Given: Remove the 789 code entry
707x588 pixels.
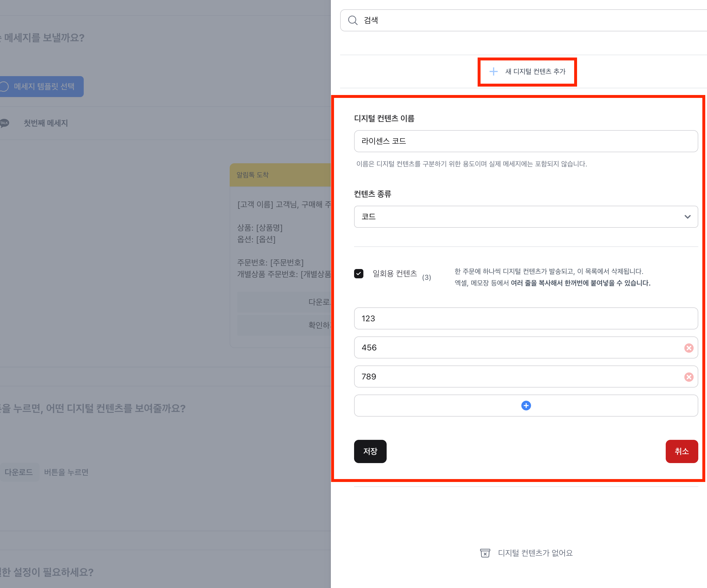Looking at the screenshot, I should coord(688,377).
